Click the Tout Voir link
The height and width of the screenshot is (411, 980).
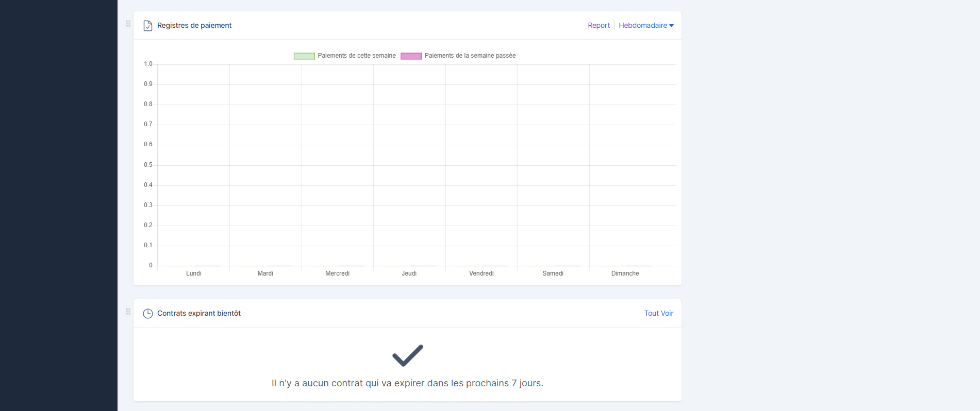pyautogui.click(x=658, y=313)
